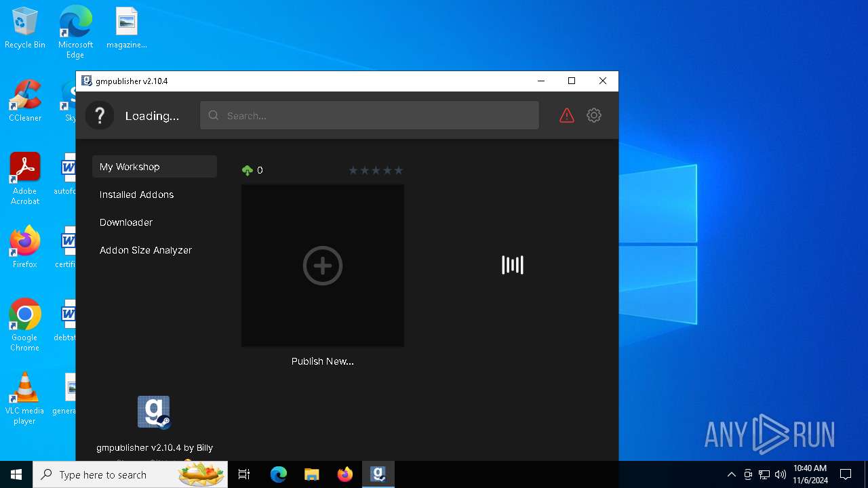The width and height of the screenshot is (868, 488).
Task: Click the taskbar Type here to search box
Action: (x=130, y=474)
